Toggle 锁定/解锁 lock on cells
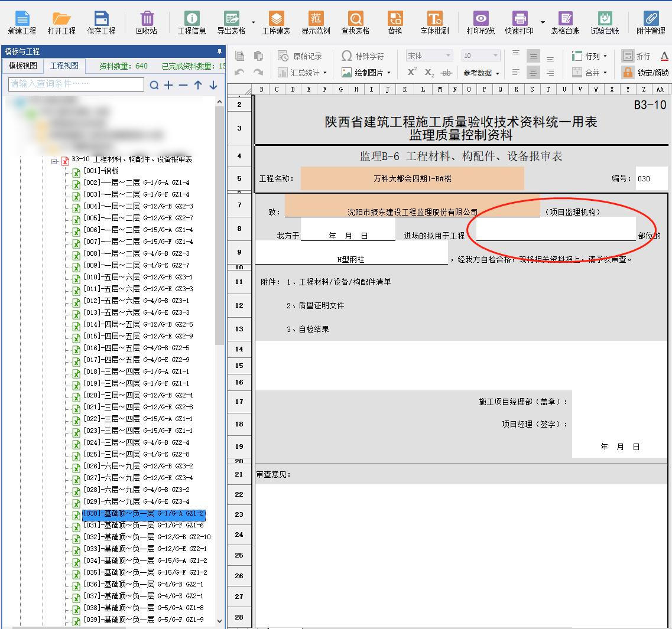The height and width of the screenshot is (629, 672). [x=646, y=73]
